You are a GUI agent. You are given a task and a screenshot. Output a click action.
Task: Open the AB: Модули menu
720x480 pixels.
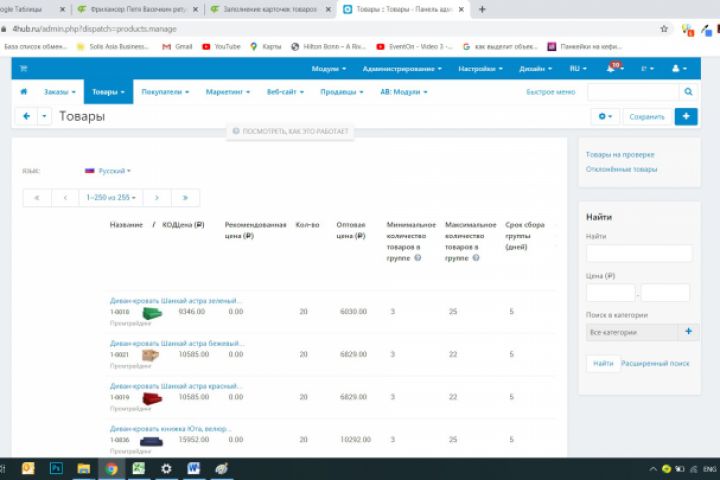[404, 92]
